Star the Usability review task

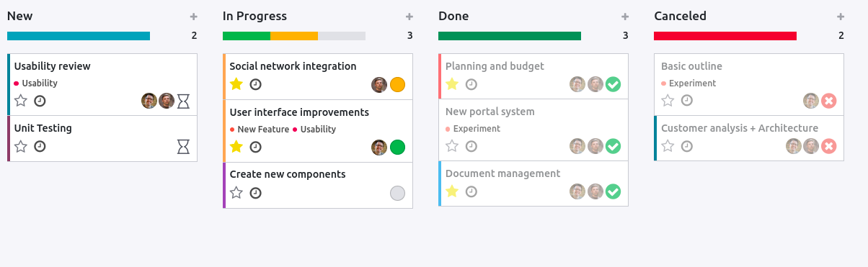(21, 101)
